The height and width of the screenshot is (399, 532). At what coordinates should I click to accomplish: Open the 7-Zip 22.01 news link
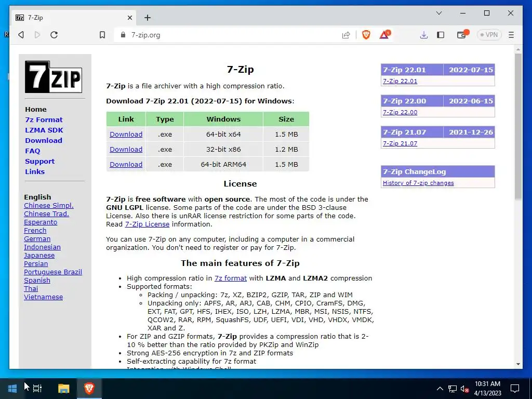(400, 81)
